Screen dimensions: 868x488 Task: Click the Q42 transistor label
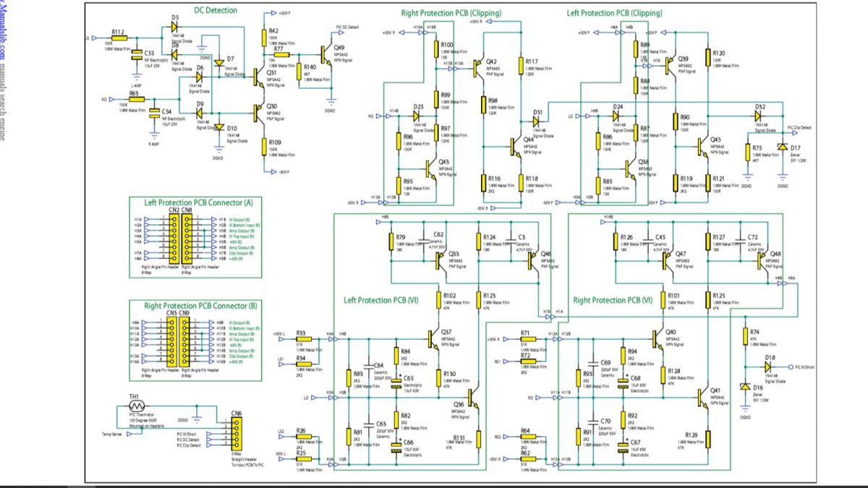491,61
